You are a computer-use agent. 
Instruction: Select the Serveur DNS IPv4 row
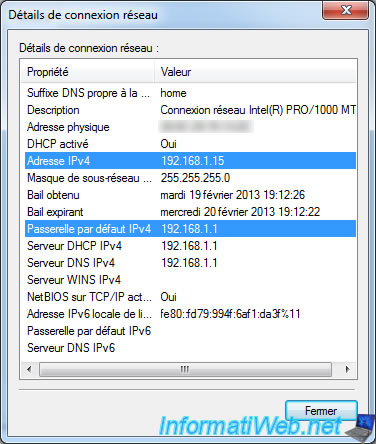click(190, 263)
